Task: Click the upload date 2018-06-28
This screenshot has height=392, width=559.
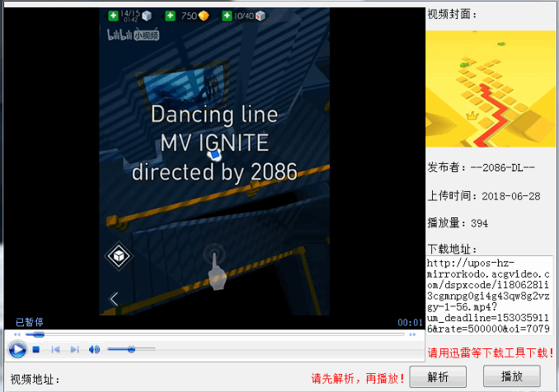Action: 511,196
